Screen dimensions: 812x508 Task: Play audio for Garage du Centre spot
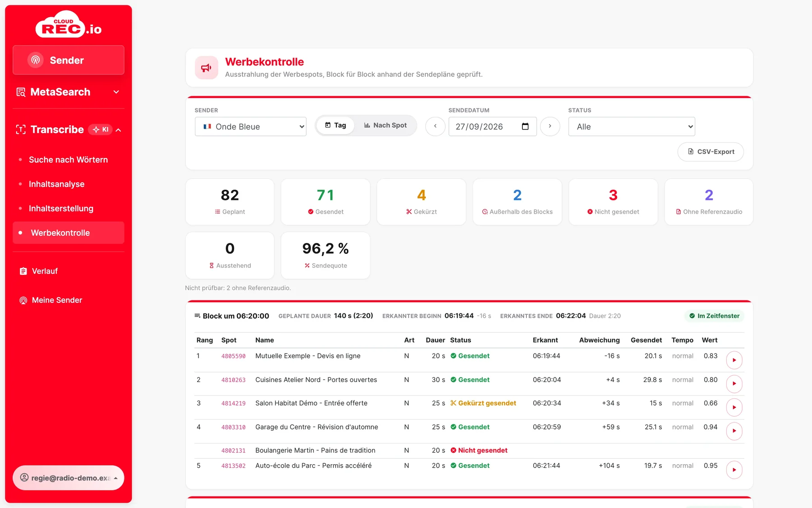[734, 431]
